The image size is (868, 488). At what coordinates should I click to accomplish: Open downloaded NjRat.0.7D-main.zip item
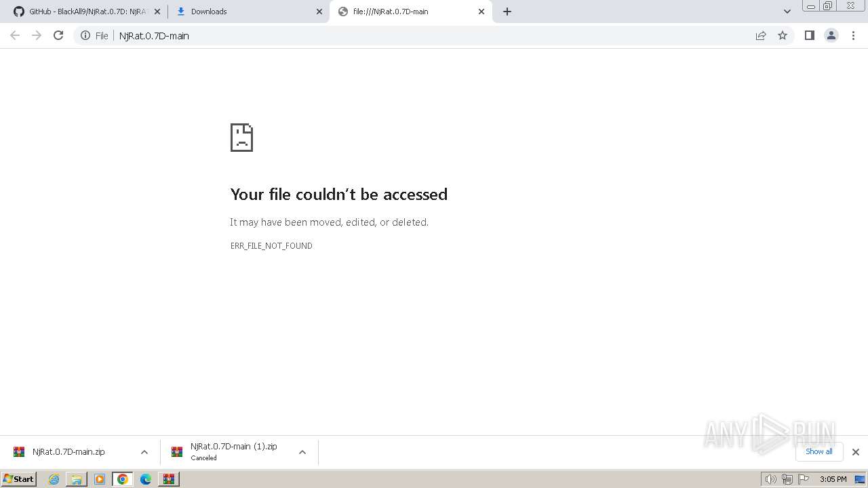[68, 452]
